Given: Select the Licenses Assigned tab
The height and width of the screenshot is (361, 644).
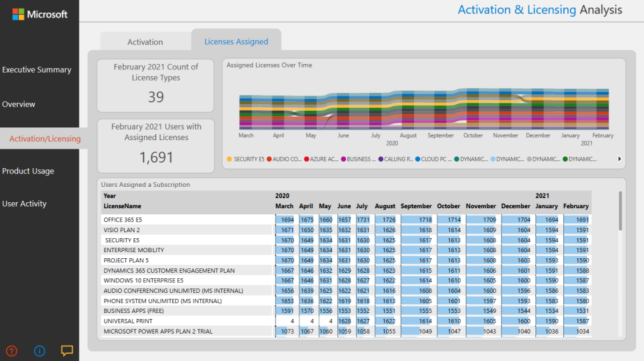Looking at the screenshot, I should (x=236, y=41).
